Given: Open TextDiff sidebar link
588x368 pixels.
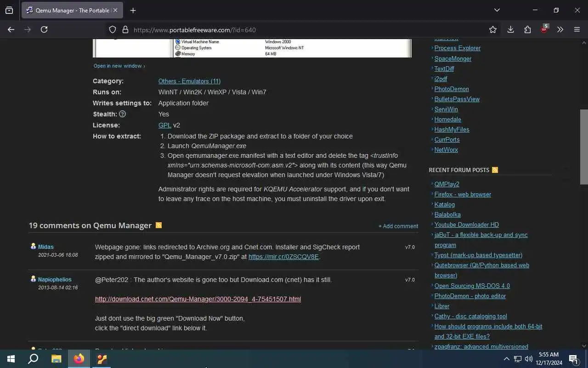Looking at the screenshot, I should click(444, 69).
